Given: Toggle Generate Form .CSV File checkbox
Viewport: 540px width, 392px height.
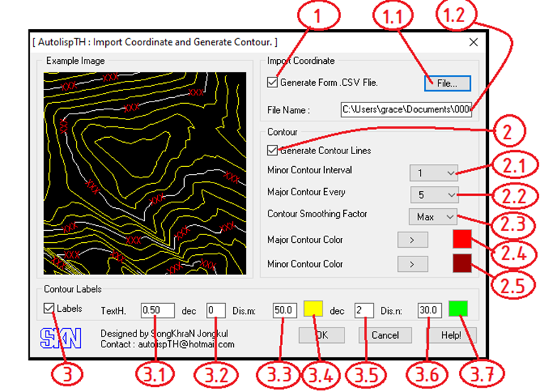Looking at the screenshot, I should coord(272,82).
